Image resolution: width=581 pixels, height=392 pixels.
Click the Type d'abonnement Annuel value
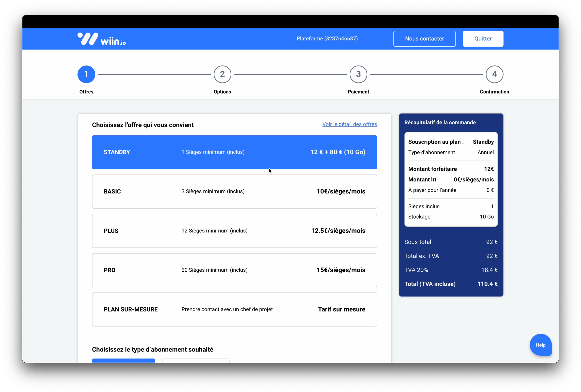tap(486, 152)
